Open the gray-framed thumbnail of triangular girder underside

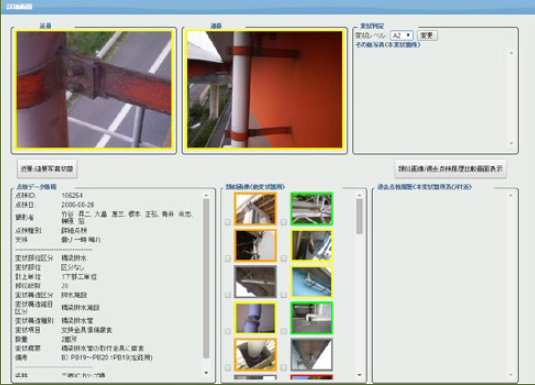(312, 355)
